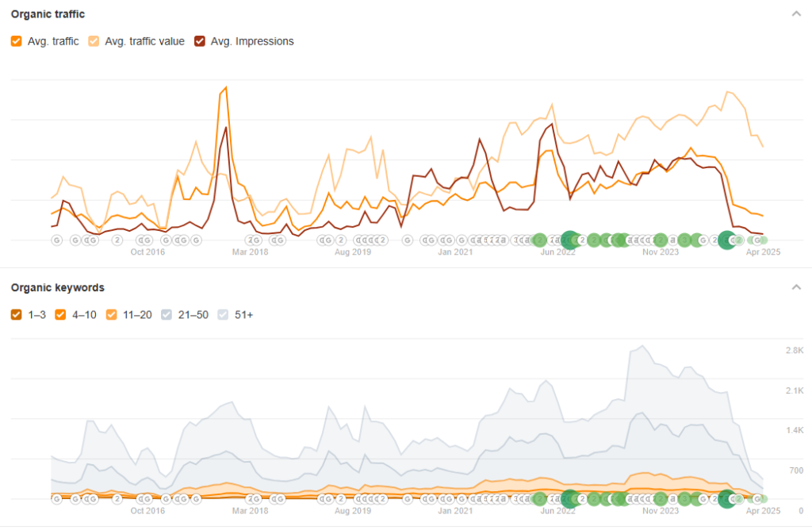This screenshot has height=530, width=812.
Task: Click the "2" update badge near Aug 2019
Action: pos(341,240)
